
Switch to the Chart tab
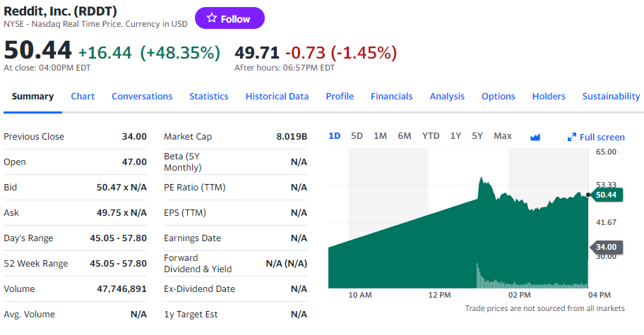(83, 97)
